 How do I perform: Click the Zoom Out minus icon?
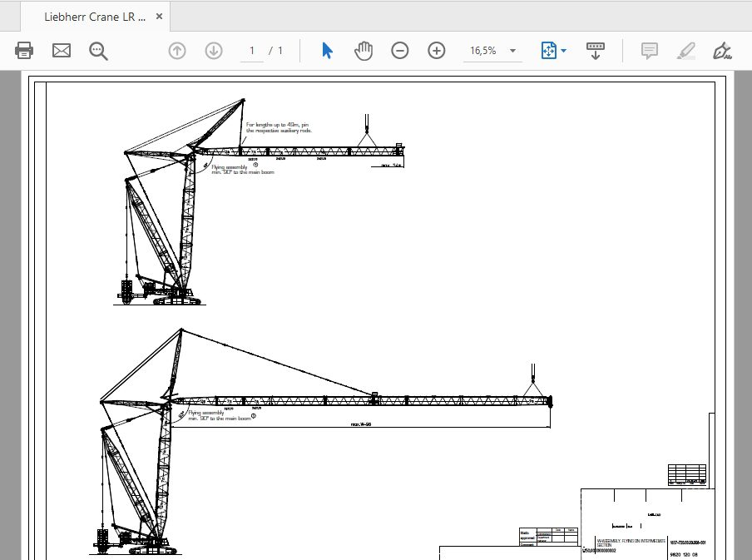pos(399,50)
